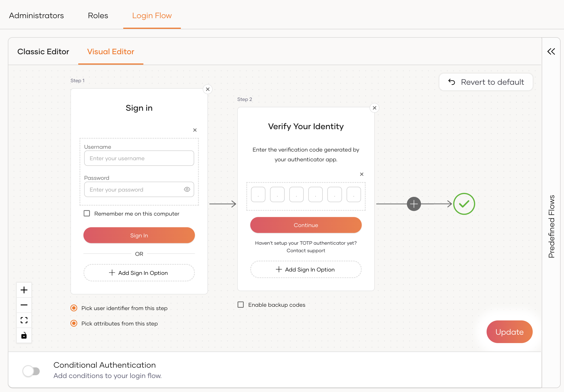This screenshot has width=564, height=392.
Task: Click the password input field
Action: [x=139, y=190]
